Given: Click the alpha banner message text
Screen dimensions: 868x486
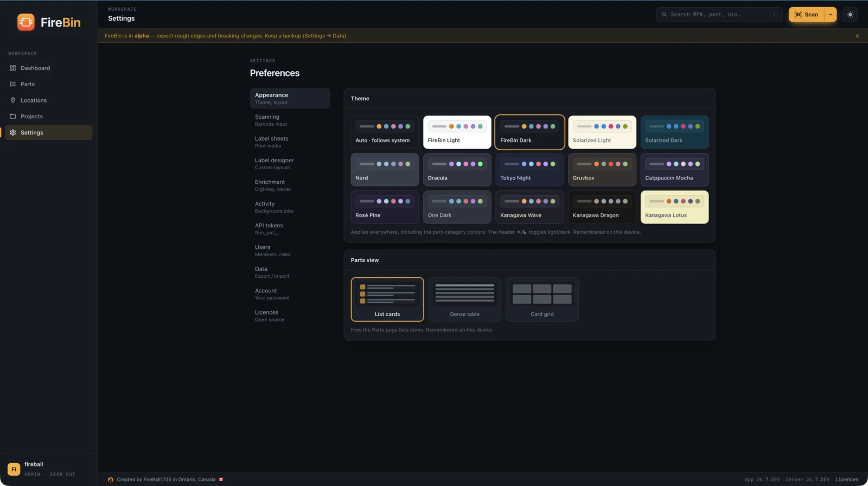Looking at the screenshot, I should (226, 36).
